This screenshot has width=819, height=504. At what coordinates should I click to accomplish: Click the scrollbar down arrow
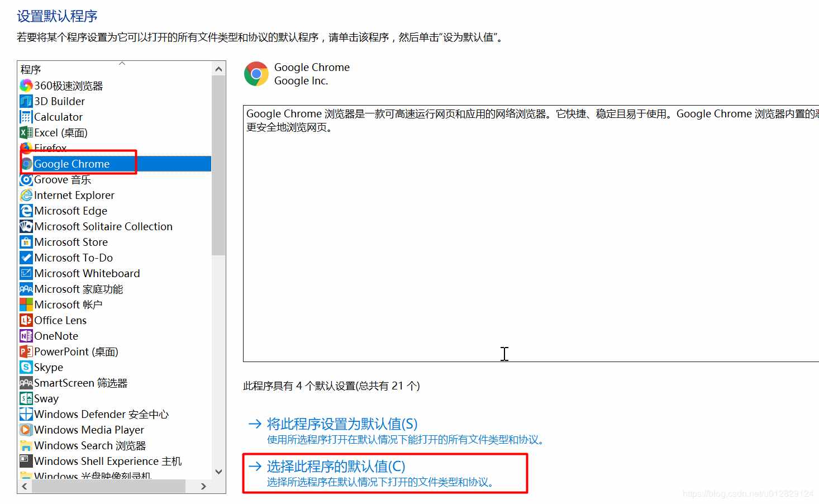point(218,472)
